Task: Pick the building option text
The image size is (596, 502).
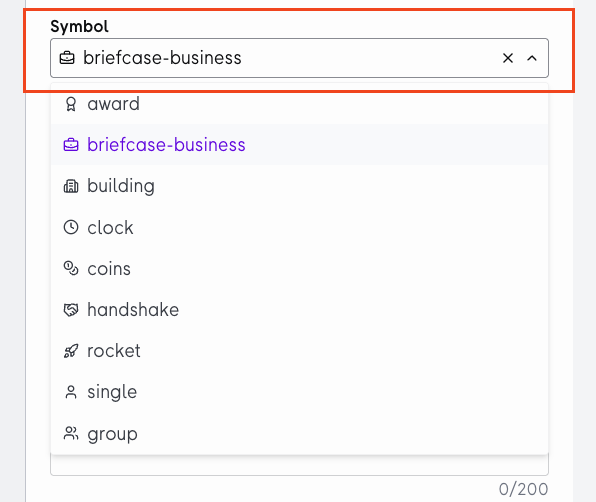Action: tap(121, 186)
